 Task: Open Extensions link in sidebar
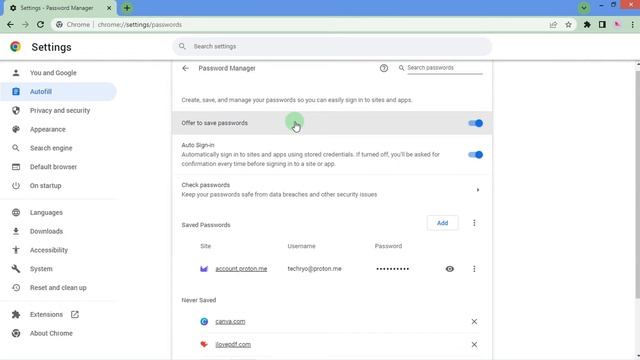tap(46, 314)
